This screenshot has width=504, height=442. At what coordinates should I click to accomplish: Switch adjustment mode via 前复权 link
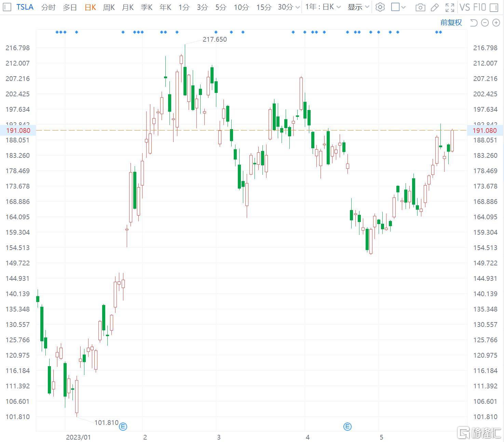pyautogui.click(x=451, y=23)
